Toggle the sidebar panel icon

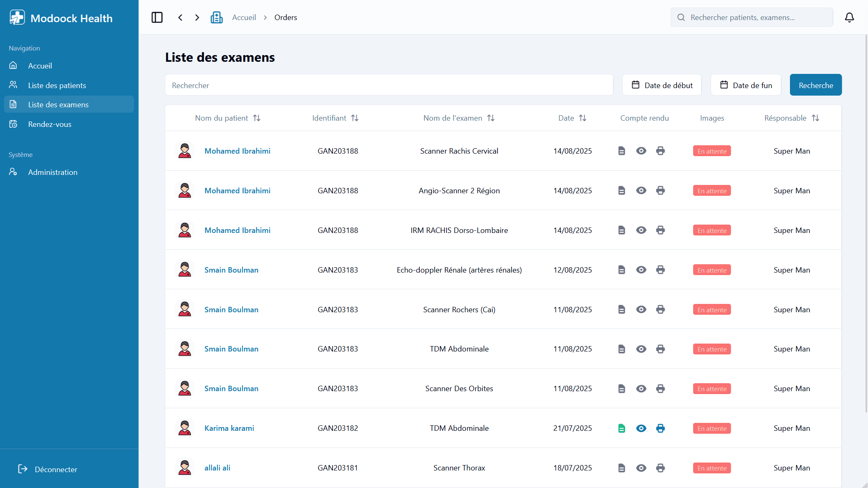coord(157,18)
